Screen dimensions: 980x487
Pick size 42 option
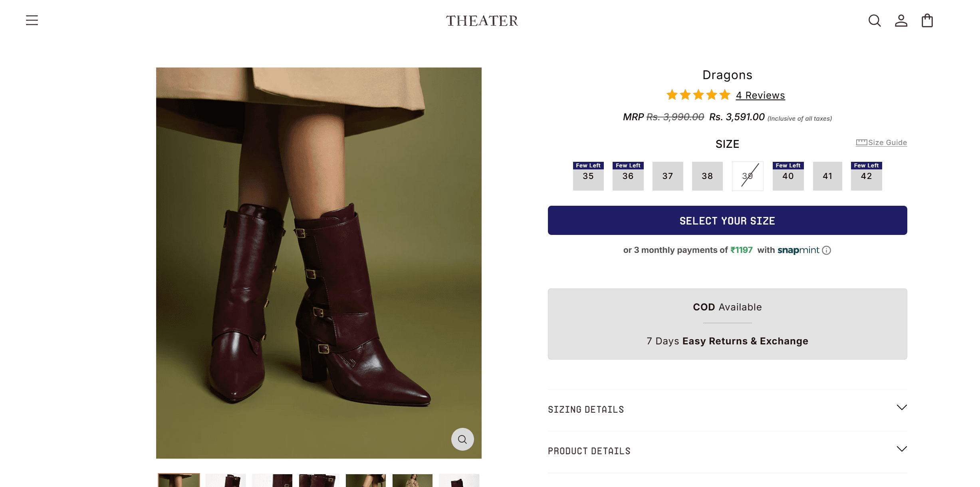click(866, 176)
